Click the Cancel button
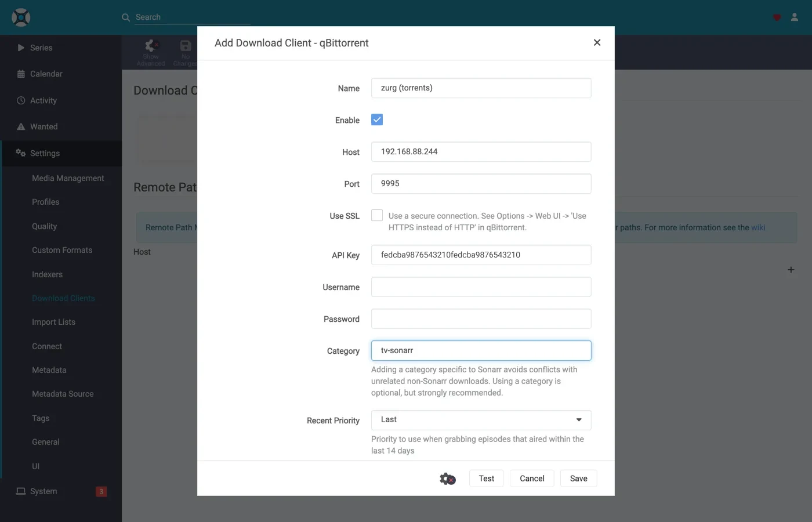The width and height of the screenshot is (812, 522). (x=532, y=478)
